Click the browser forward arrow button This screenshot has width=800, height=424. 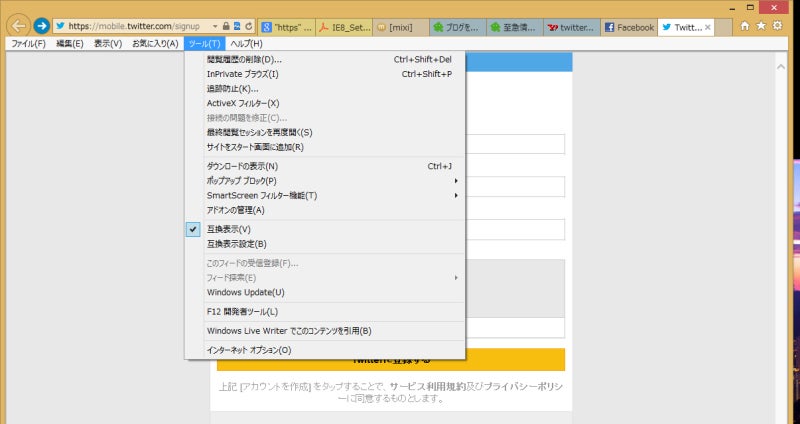[x=41, y=26]
